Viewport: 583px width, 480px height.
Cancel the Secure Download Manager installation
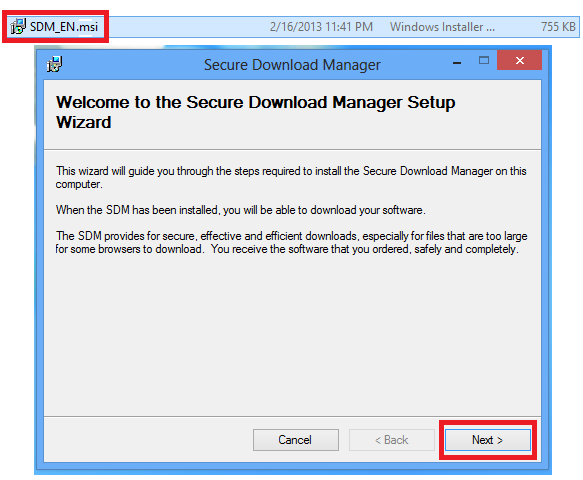[x=296, y=440]
